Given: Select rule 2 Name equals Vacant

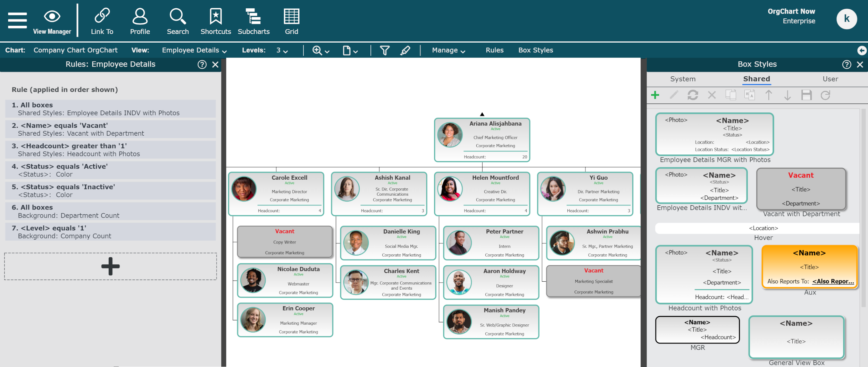Looking at the screenshot, I should point(110,129).
